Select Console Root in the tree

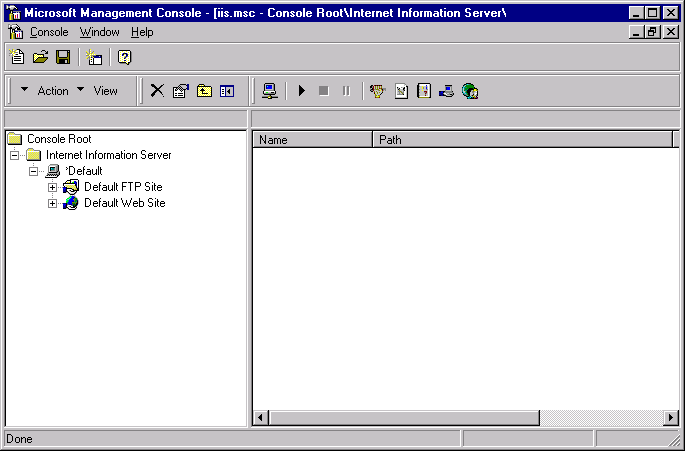[x=59, y=139]
